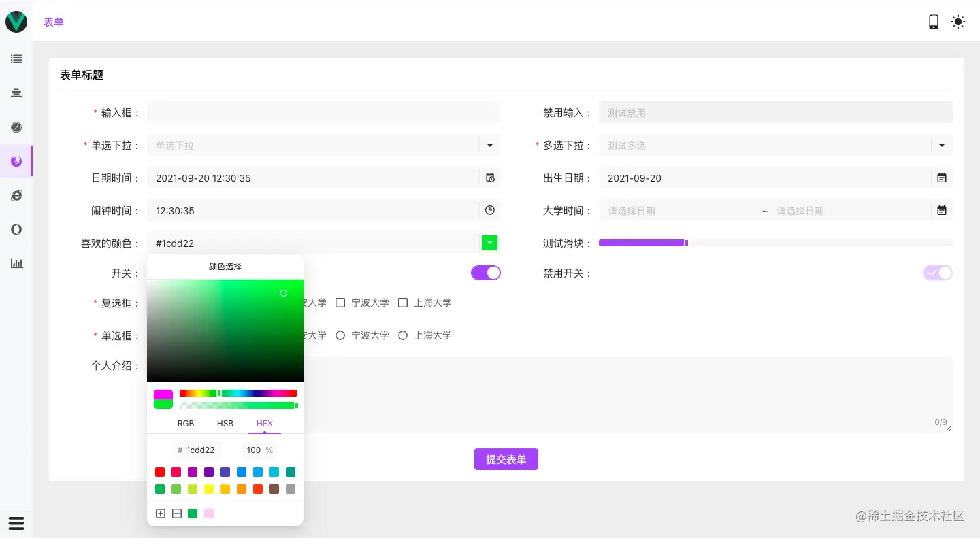This screenshot has height=538, width=980.
Task: Expand the 多选下拉 select menu
Action: [942, 145]
